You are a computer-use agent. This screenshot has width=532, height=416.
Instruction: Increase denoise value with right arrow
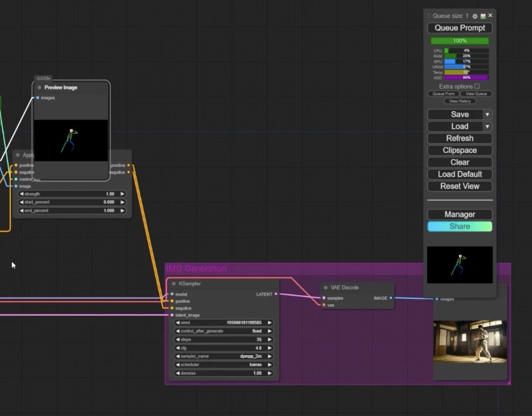pyautogui.click(x=270, y=373)
